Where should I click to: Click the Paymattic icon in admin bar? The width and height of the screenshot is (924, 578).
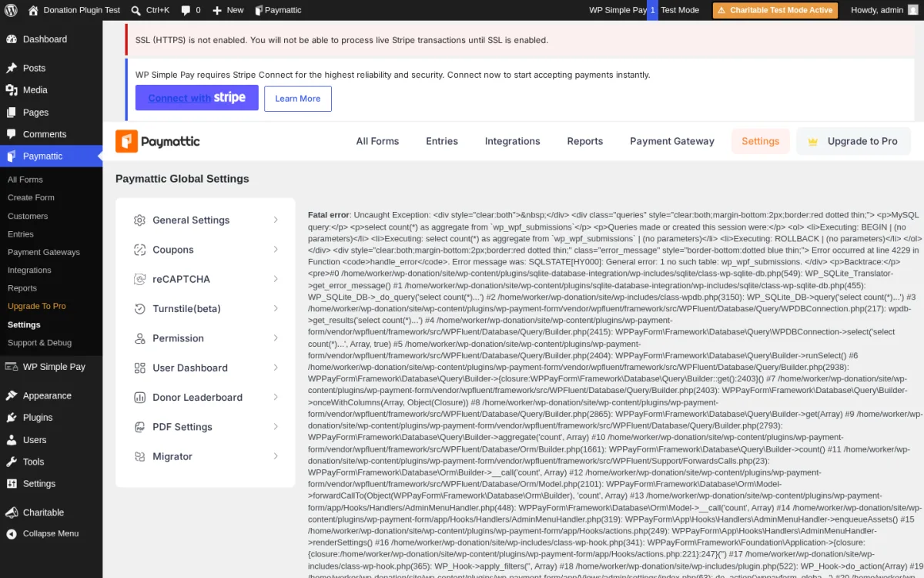(259, 10)
